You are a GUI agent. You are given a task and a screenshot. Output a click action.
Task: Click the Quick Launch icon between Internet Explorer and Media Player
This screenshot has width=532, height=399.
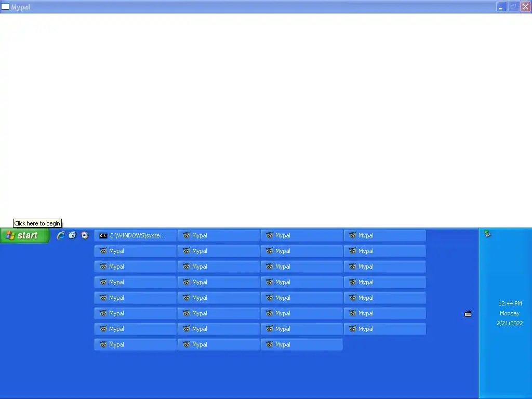click(x=73, y=235)
